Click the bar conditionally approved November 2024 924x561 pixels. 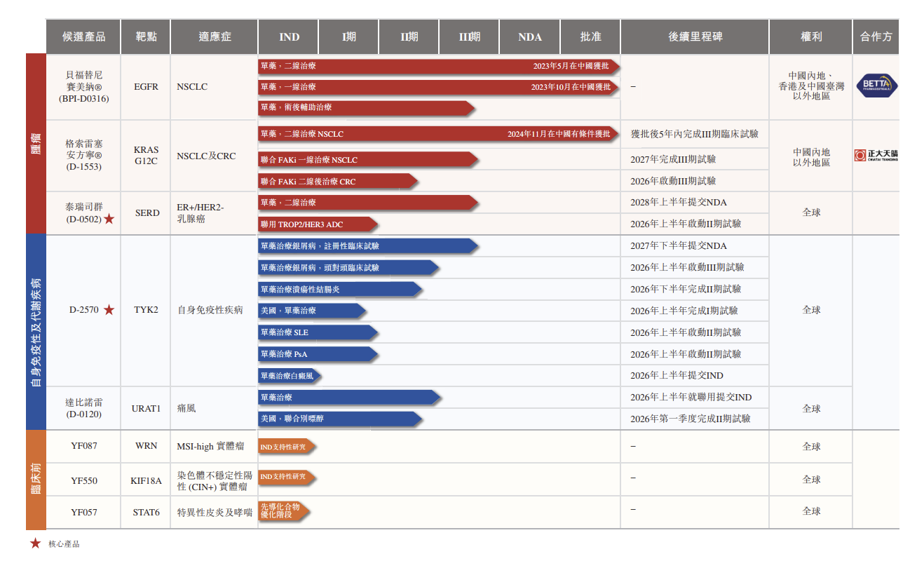coord(440,133)
